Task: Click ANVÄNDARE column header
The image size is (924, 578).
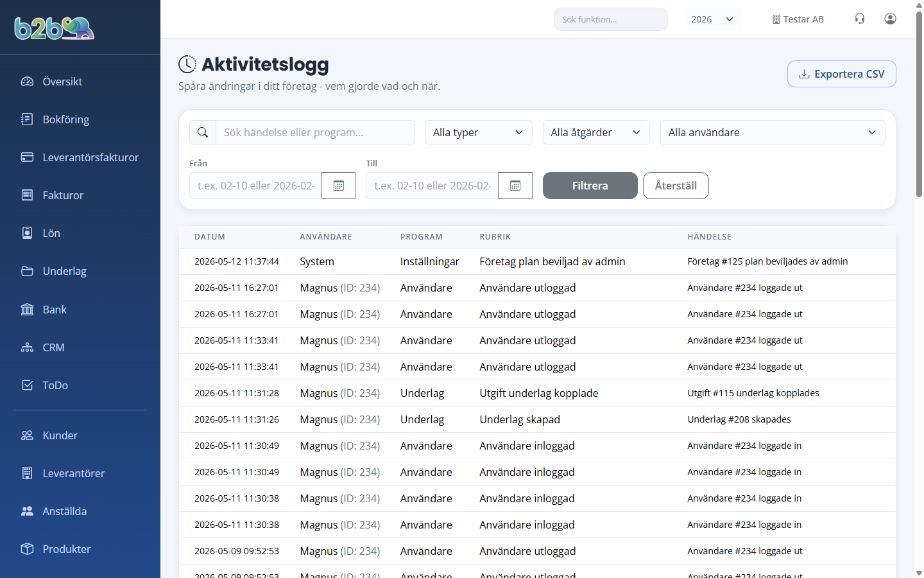Action: pos(326,237)
